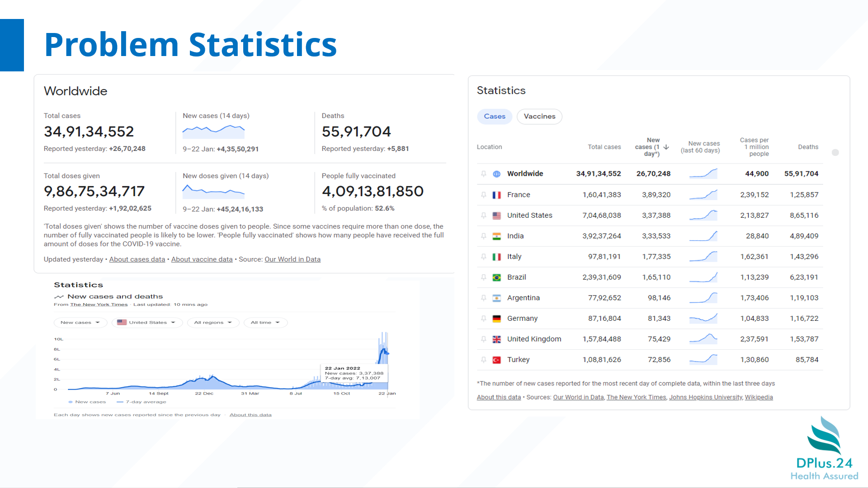Screen dimensions: 868x488
Task: Open the United States country dropdown
Action: (147, 323)
